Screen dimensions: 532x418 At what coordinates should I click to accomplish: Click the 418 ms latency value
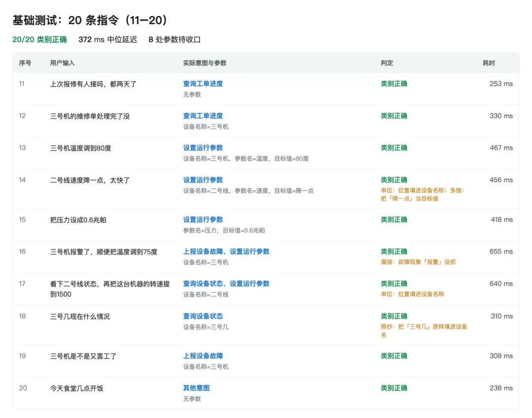[x=502, y=220]
